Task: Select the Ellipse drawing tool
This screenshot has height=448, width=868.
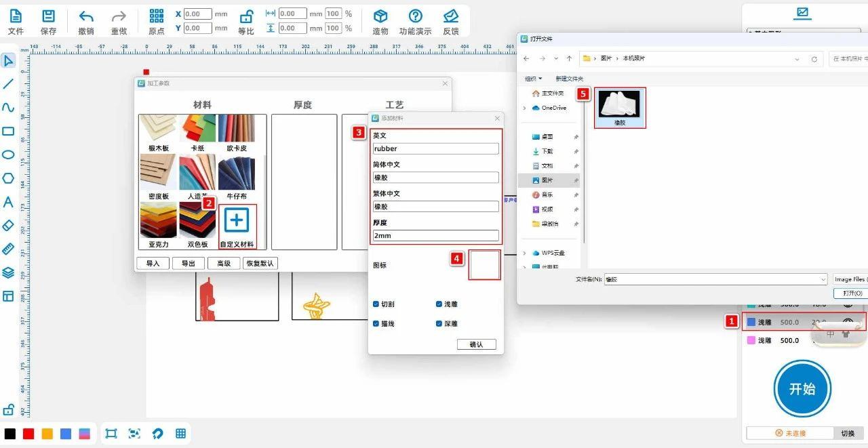Action: click(x=8, y=155)
